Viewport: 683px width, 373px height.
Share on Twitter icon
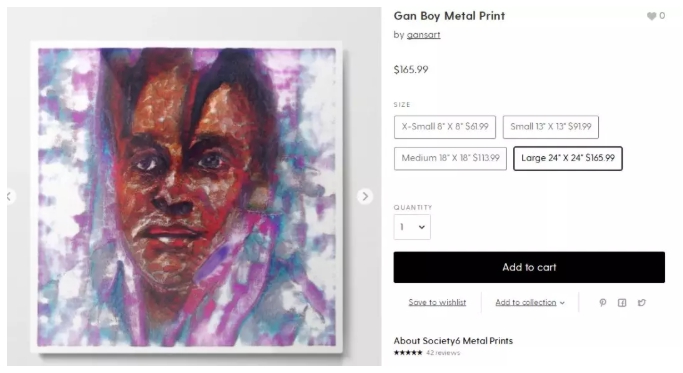pos(642,302)
